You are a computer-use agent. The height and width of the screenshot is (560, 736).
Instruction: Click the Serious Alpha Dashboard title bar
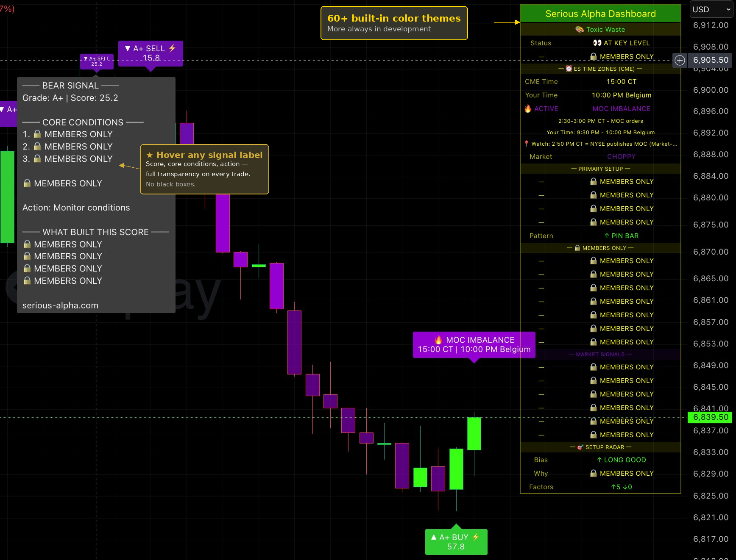pos(600,14)
